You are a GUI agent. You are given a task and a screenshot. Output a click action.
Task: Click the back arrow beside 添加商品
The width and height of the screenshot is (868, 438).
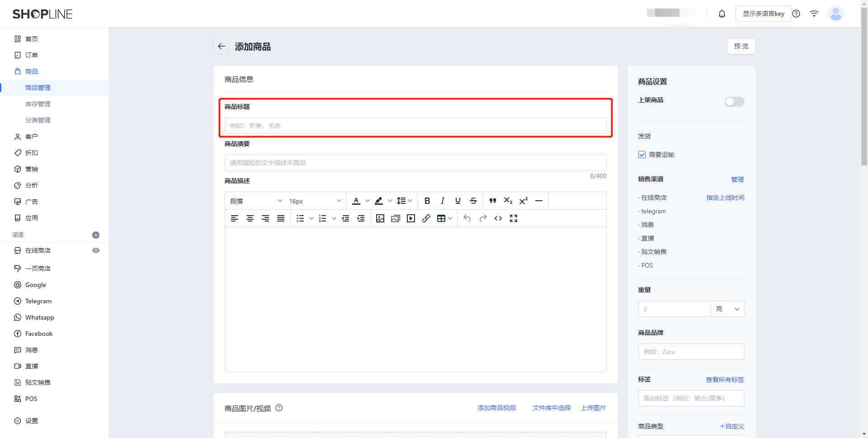221,46
